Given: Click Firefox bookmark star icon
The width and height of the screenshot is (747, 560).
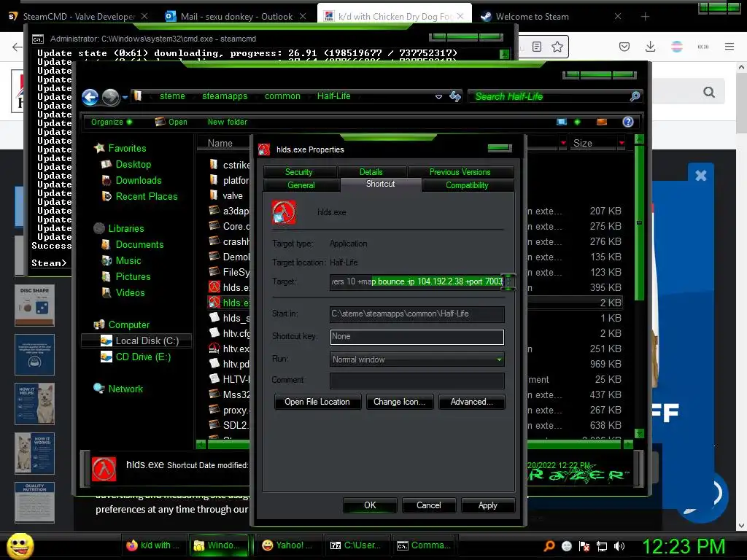Looking at the screenshot, I should (x=557, y=47).
